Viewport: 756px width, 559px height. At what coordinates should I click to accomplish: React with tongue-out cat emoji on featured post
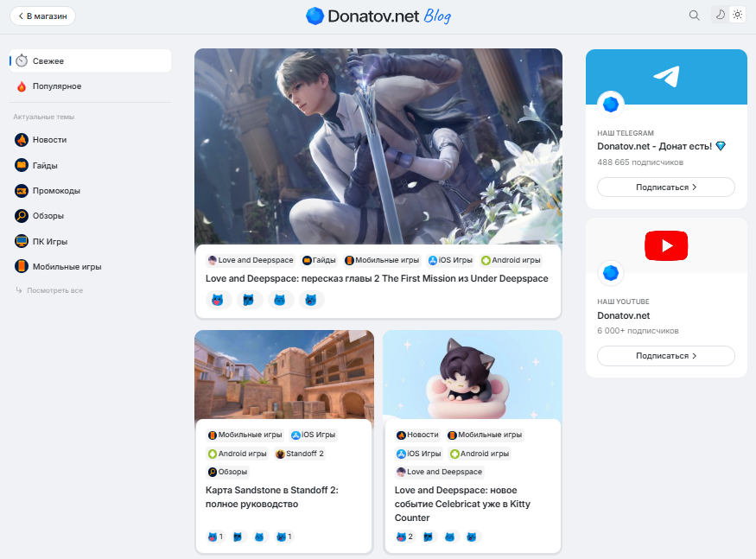218,300
